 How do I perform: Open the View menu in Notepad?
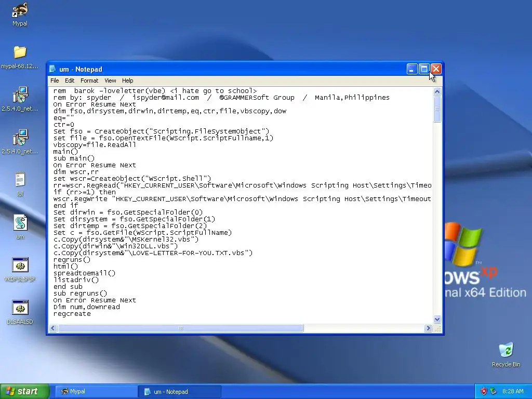coord(110,81)
